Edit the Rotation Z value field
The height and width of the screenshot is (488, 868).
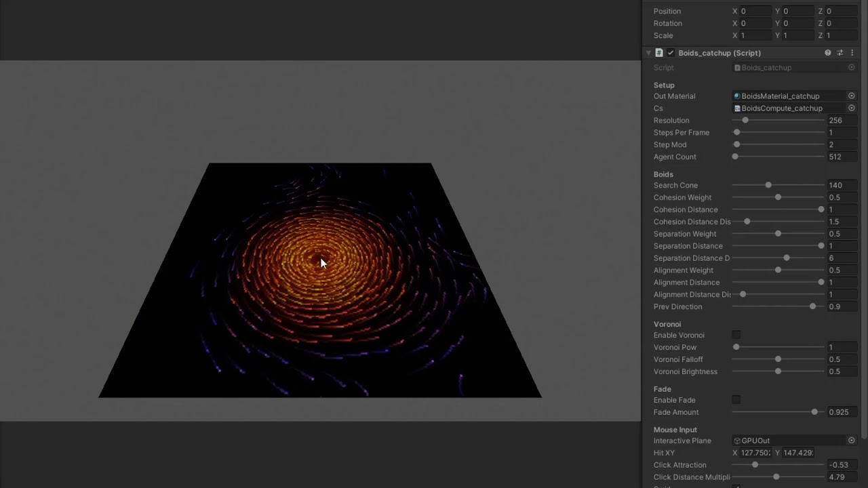click(842, 24)
